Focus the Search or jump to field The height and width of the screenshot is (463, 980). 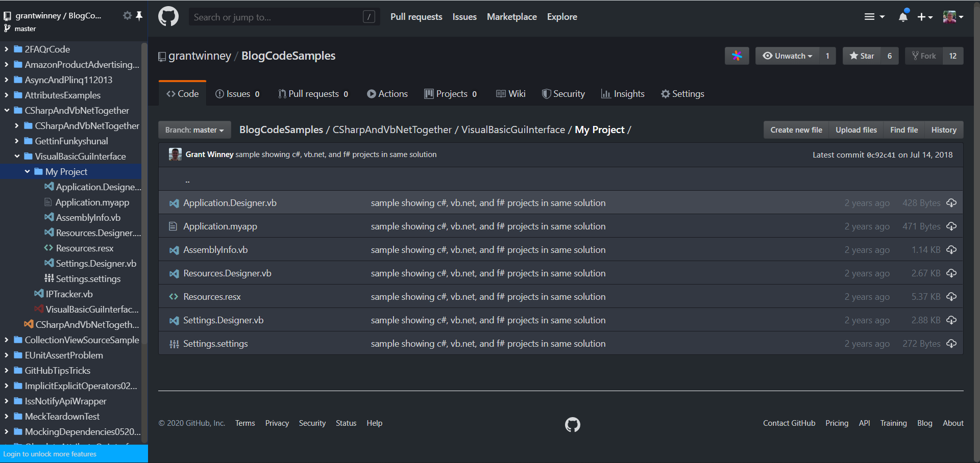point(284,17)
